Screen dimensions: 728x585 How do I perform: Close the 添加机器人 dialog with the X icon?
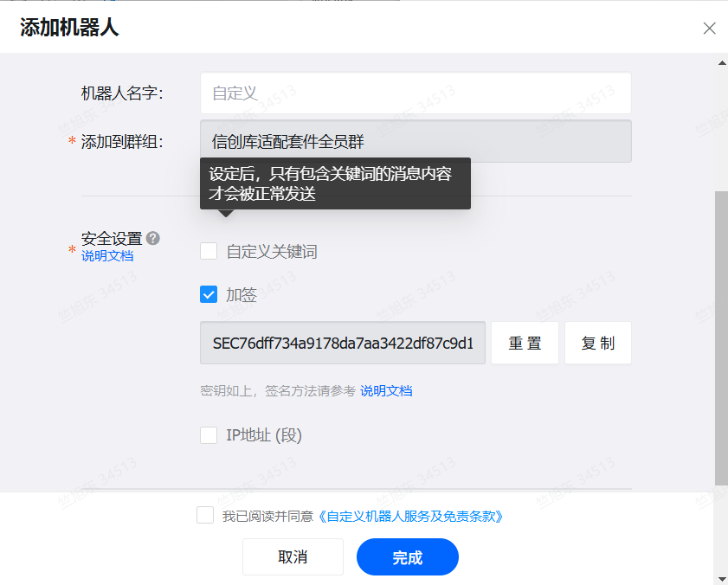[x=709, y=28]
